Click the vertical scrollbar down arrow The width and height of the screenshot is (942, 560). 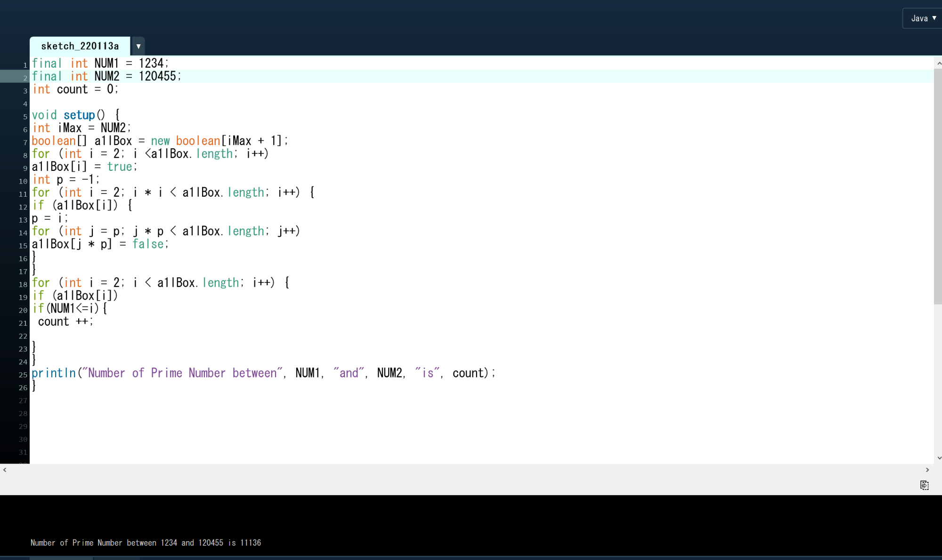tap(938, 458)
